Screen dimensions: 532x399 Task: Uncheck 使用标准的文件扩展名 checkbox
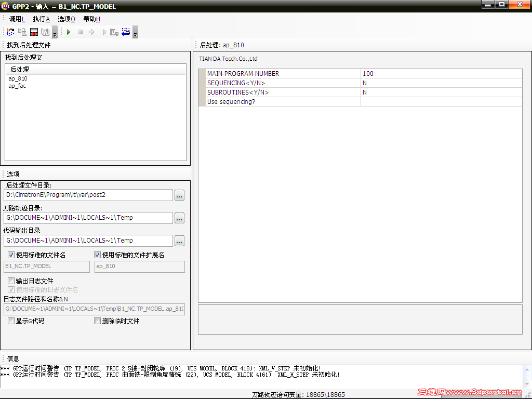pyautogui.click(x=97, y=255)
